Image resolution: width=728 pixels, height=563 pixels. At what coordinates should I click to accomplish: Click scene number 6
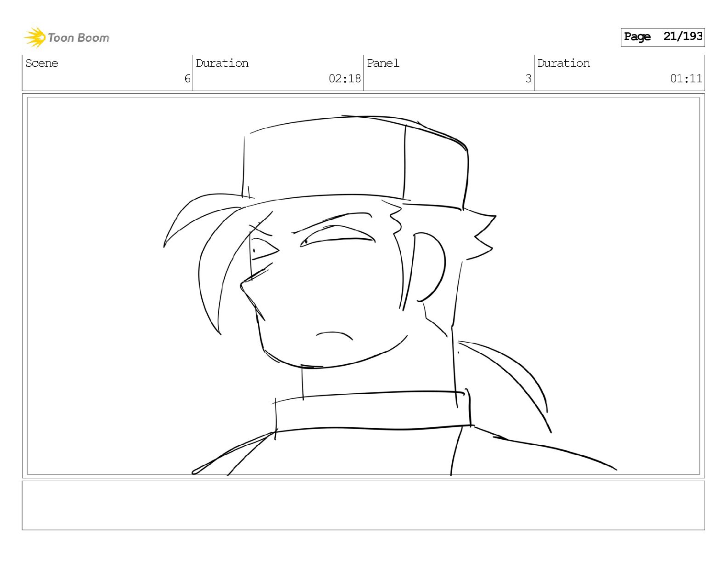187,79
